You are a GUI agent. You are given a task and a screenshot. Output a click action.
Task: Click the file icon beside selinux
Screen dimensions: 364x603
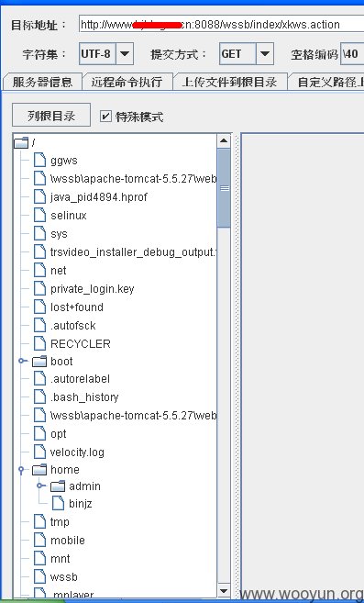tap(39, 215)
